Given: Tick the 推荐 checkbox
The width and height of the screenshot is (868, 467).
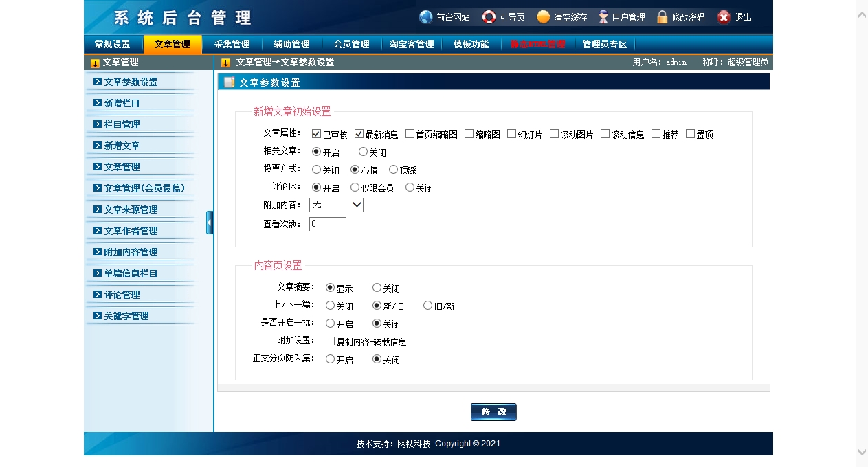Looking at the screenshot, I should pos(656,134).
